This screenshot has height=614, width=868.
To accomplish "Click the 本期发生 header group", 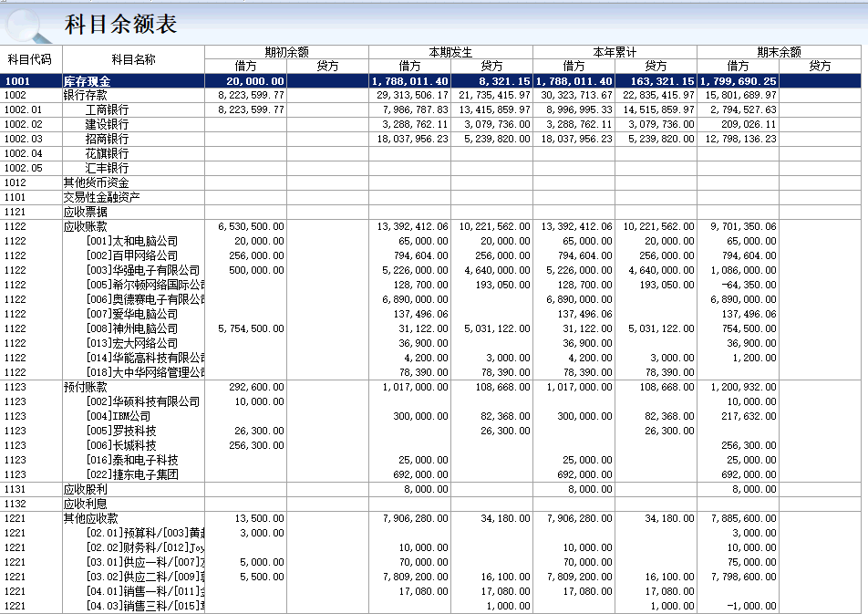I will click(450, 52).
